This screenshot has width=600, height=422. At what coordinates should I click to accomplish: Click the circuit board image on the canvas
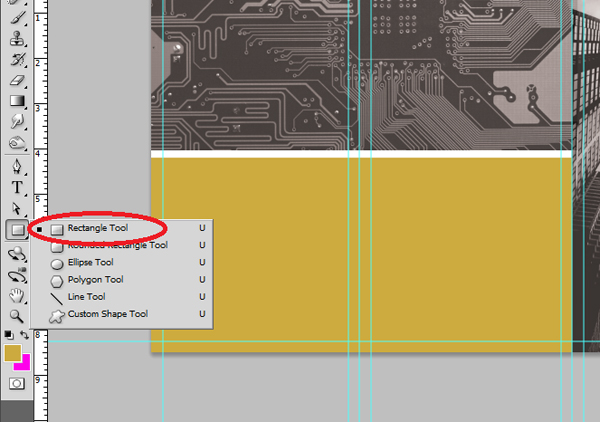[x=361, y=75]
